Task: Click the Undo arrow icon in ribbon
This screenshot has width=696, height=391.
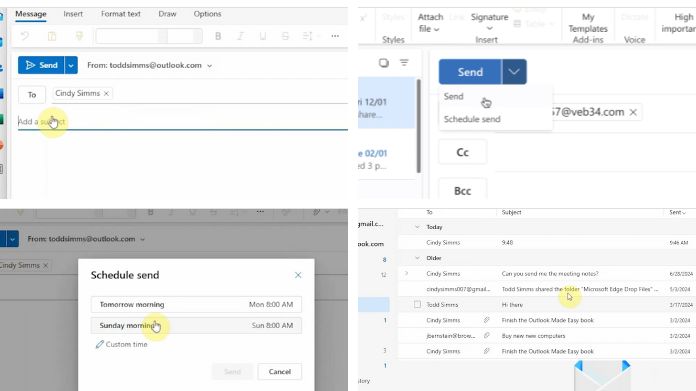Action: point(25,36)
